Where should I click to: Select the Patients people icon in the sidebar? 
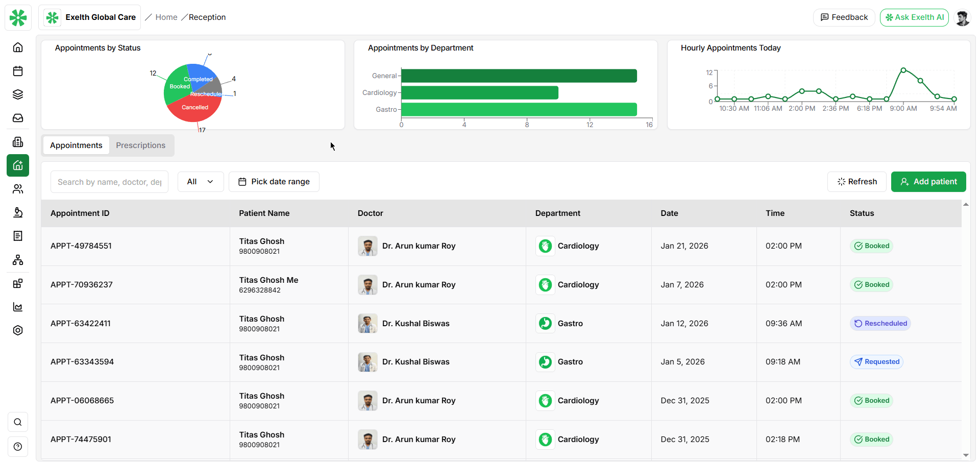point(18,189)
